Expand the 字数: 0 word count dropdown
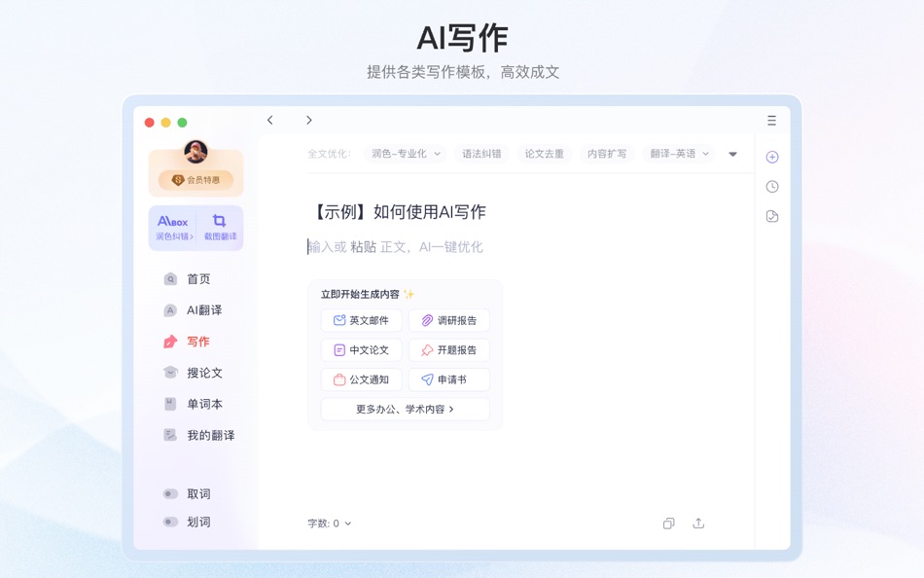The width and height of the screenshot is (924, 578). point(330,524)
